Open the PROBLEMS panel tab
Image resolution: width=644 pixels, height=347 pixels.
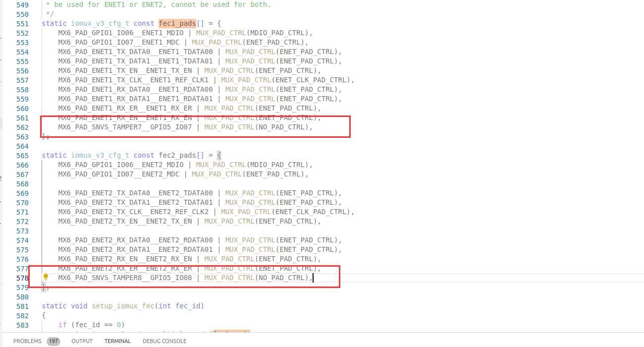click(28, 341)
